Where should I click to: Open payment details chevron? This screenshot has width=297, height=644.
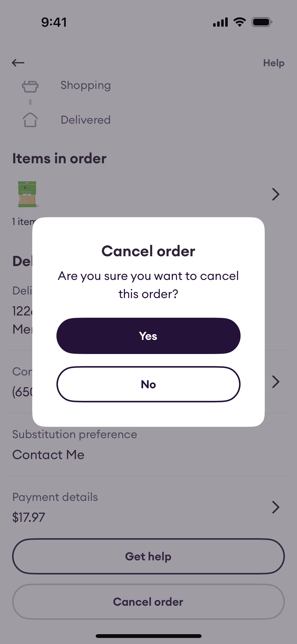[x=276, y=507]
